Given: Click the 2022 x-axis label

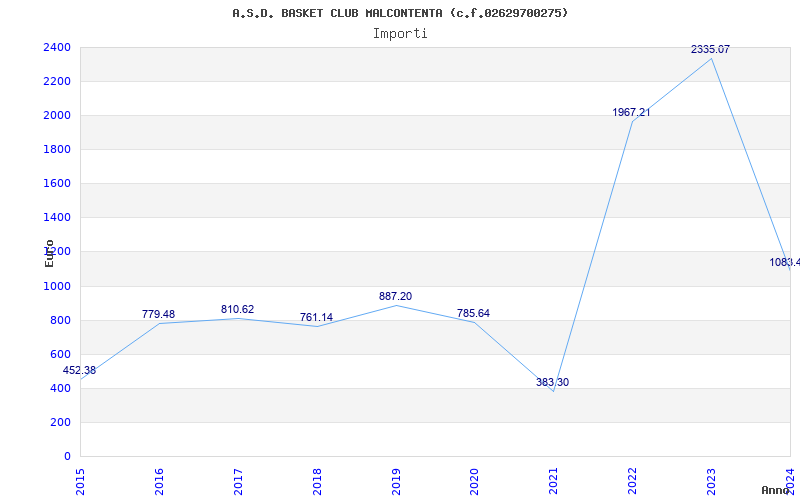Looking at the screenshot, I should (633, 481).
